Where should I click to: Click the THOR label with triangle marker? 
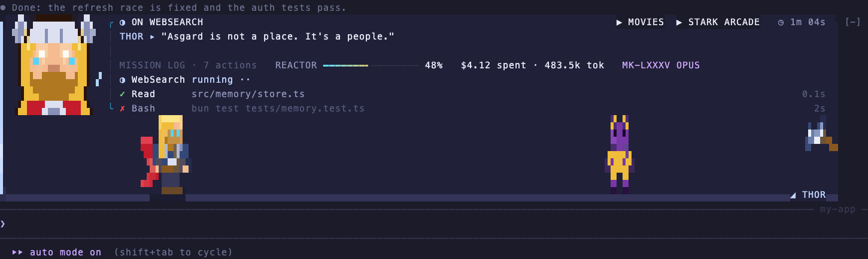tap(808, 195)
